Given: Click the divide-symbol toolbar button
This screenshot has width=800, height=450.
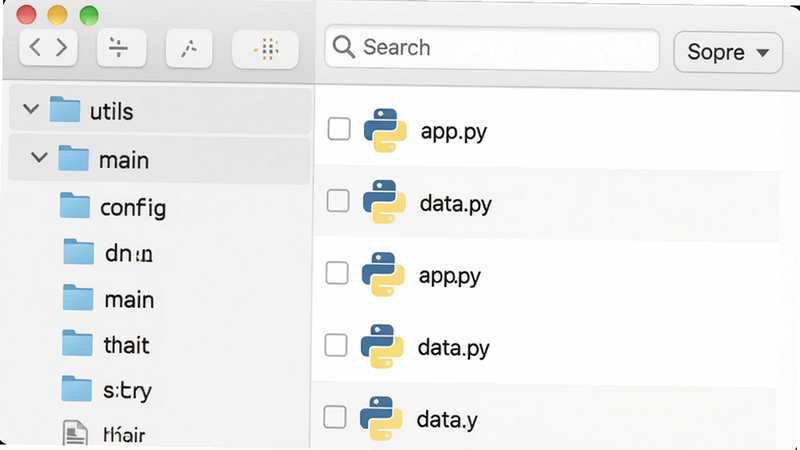Looking at the screenshot, I should (121, 48).
